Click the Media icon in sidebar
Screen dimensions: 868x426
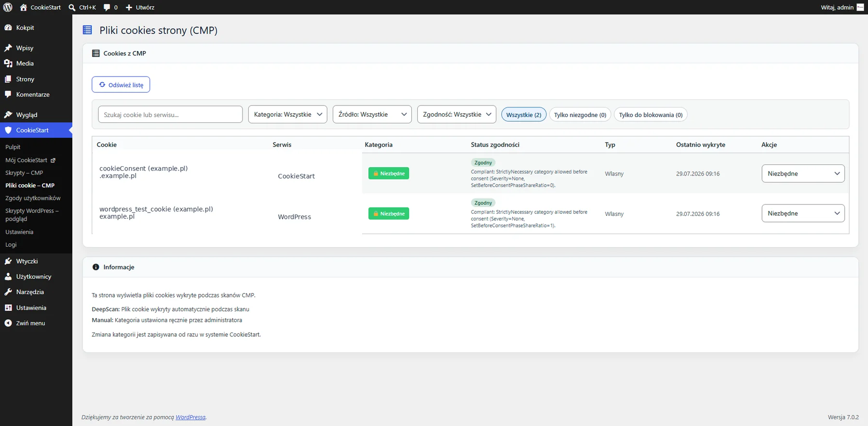pos(8,63)
